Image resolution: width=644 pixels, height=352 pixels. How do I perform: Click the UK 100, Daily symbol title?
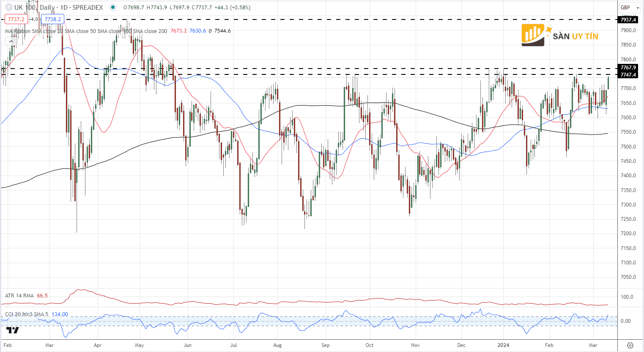point(35,7)
